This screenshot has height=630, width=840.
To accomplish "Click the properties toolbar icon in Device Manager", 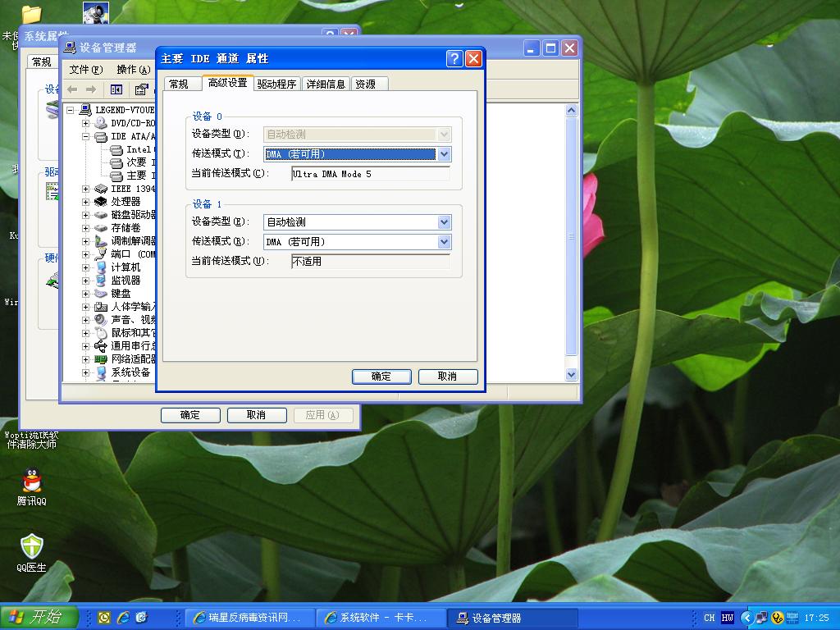I will [x=142, y=89].
